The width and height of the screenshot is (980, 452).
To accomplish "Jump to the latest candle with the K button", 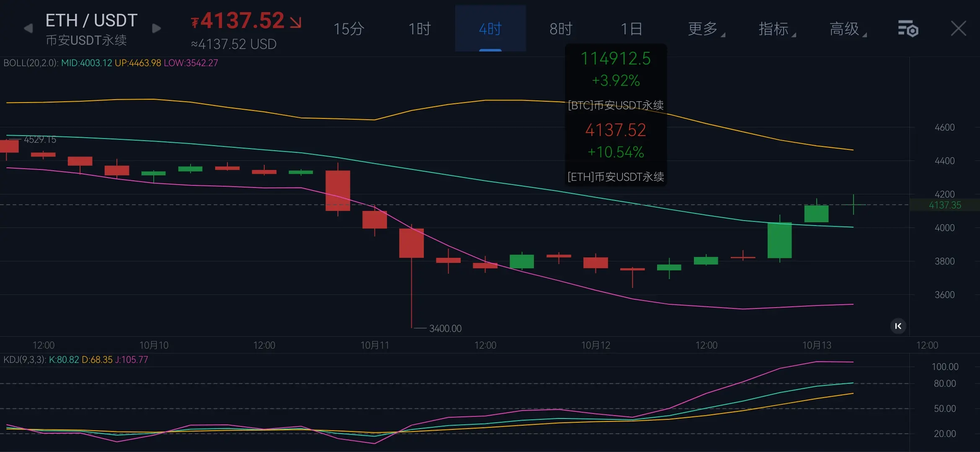I will (x=898, y=326).
